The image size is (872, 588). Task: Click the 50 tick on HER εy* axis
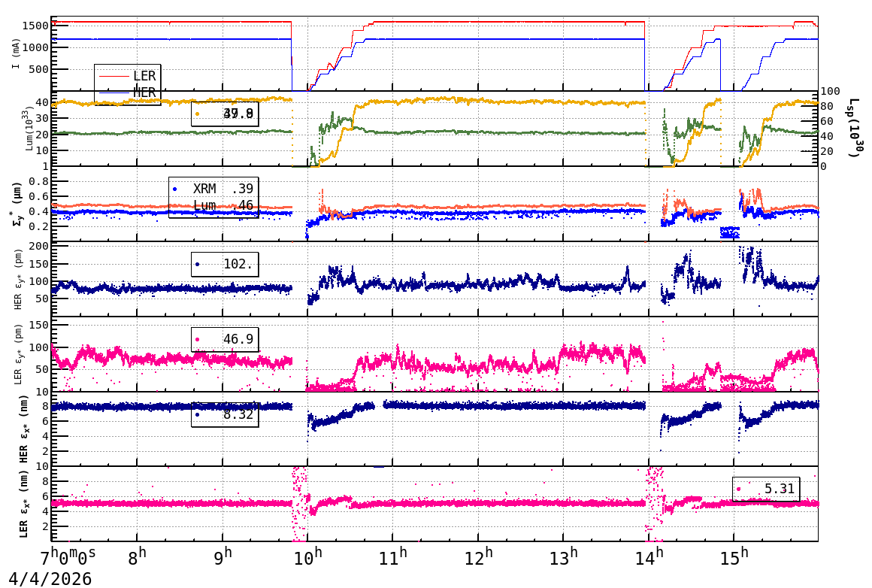tap(42, 299)
